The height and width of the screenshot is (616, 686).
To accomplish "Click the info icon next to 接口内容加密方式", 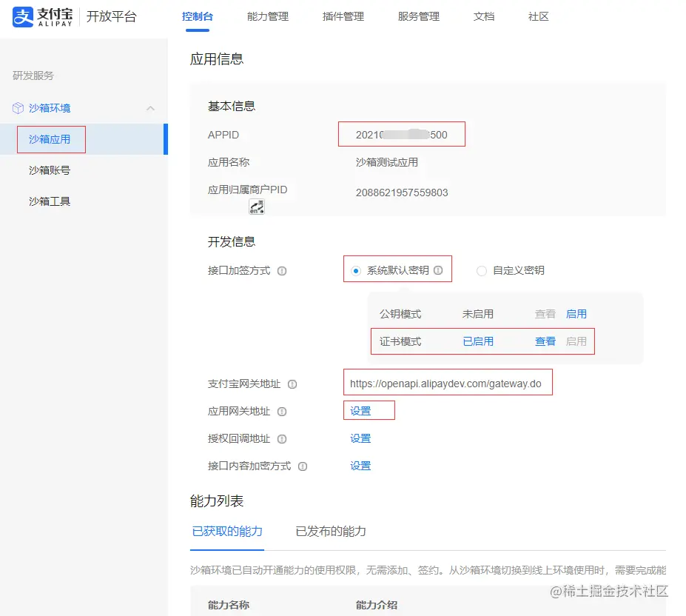I will [303, 466].
